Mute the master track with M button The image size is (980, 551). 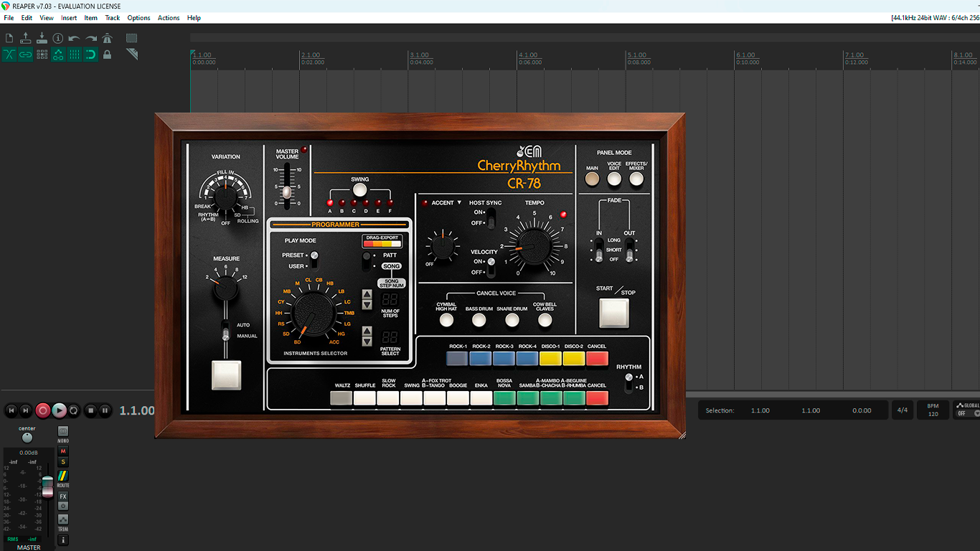(x=63, y=451)
